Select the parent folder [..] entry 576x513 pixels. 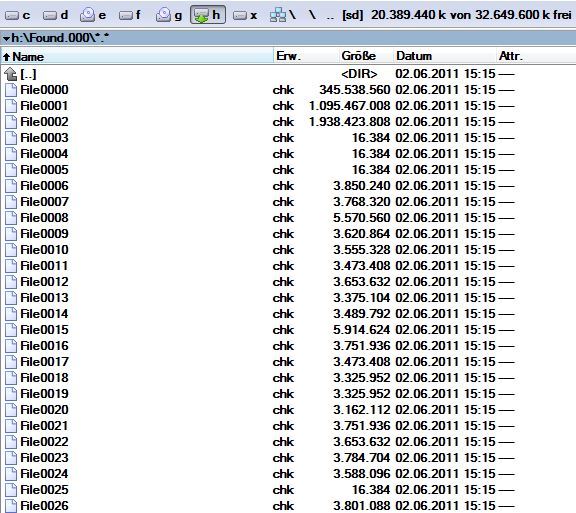point(28,74)
